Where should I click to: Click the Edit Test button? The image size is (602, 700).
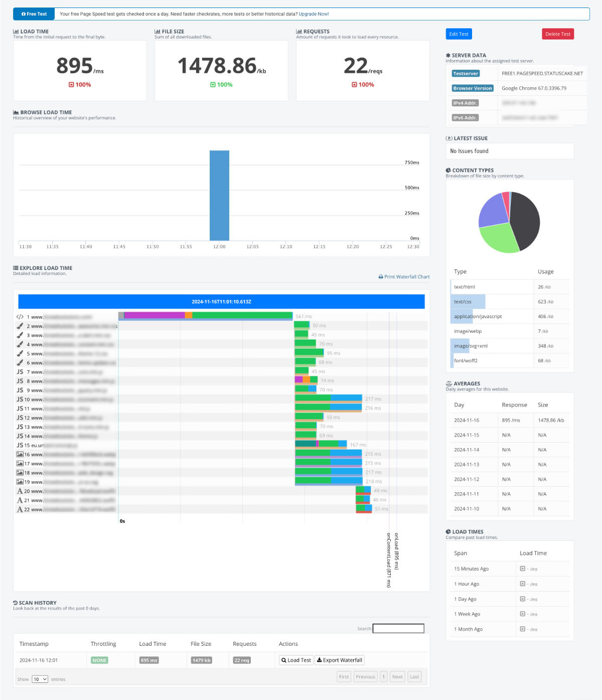coord(458,34)
